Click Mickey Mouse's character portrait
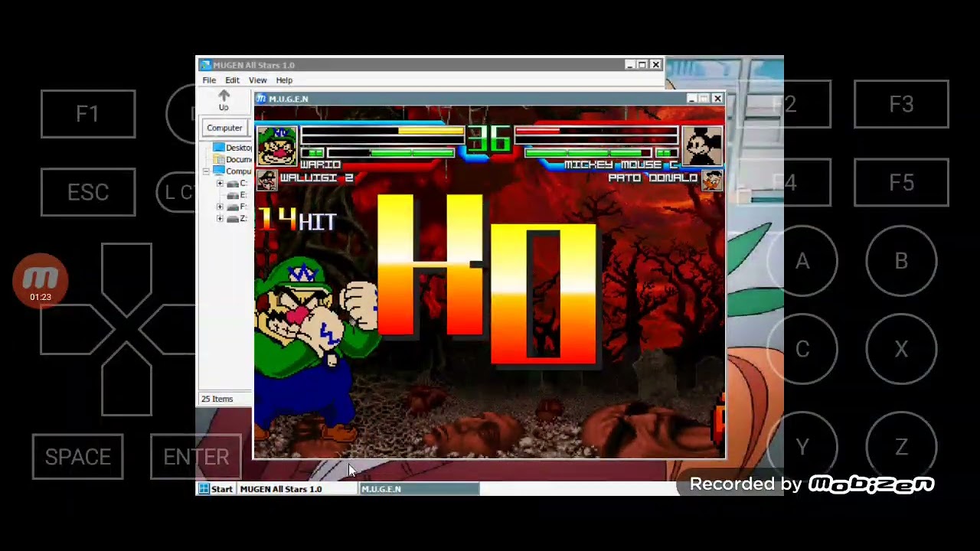 [702, 146]
